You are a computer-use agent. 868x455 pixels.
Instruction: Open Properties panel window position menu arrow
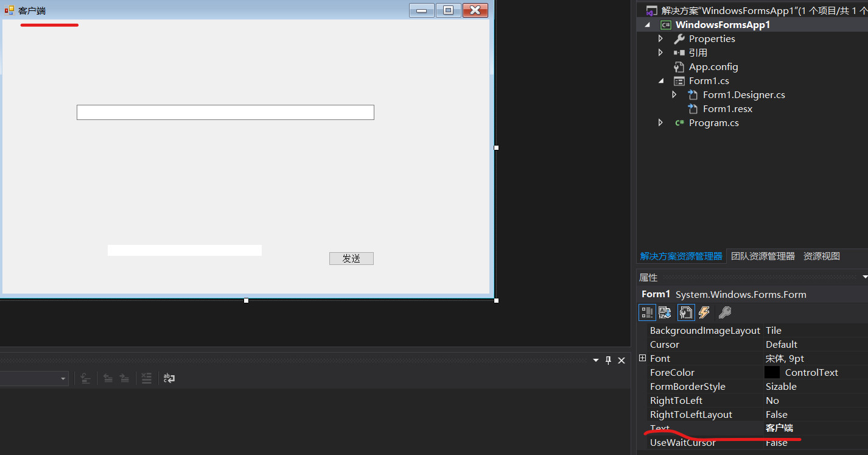pyautogui.click(x=865, y=277)
